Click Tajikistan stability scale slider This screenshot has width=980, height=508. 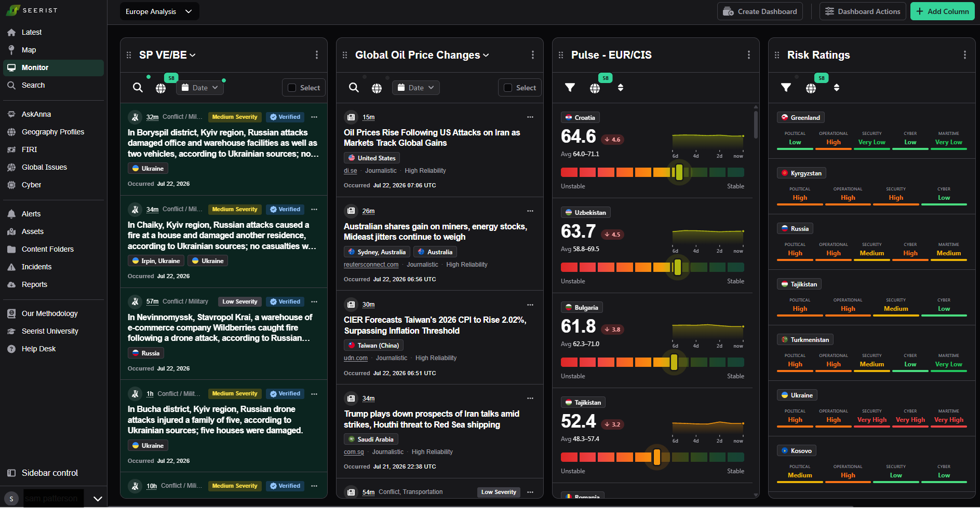pyautogui.click(x=652, y=457)
